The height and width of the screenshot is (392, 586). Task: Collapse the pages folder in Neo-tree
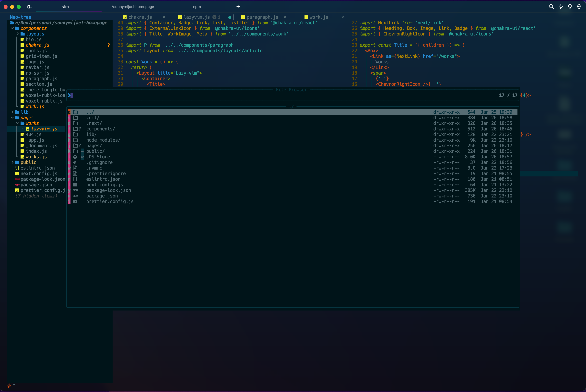point(12,117)
